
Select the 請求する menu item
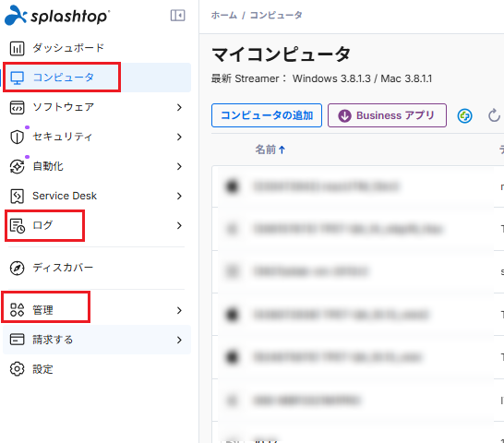click(x=97, y=340)
